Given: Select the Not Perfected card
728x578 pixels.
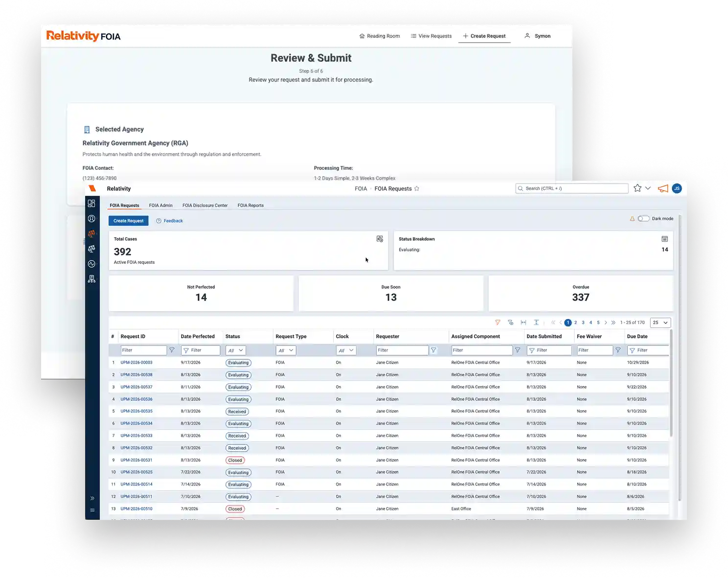Looking at the screenshot, I should click(201, 293).
